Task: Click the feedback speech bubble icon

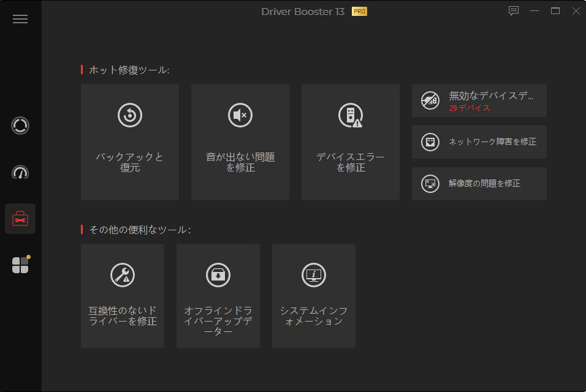Action: coord(514,11)
